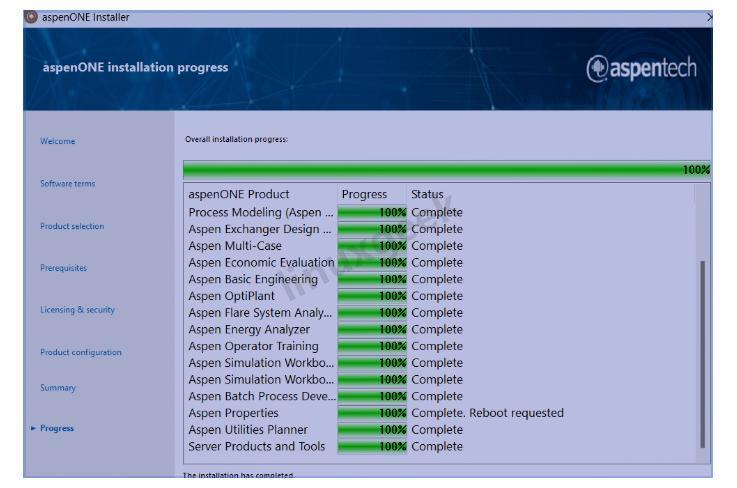
Task: Select the Aspen Energy Analyzer row
Action: tap(439, 330)
